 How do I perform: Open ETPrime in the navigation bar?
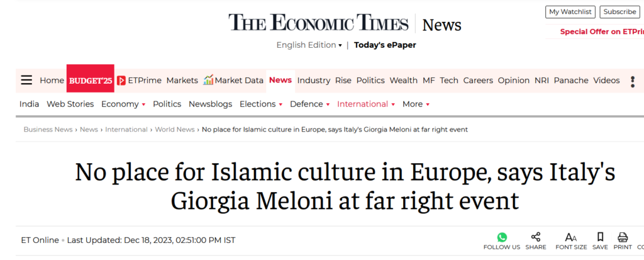(x=139, y=80)
